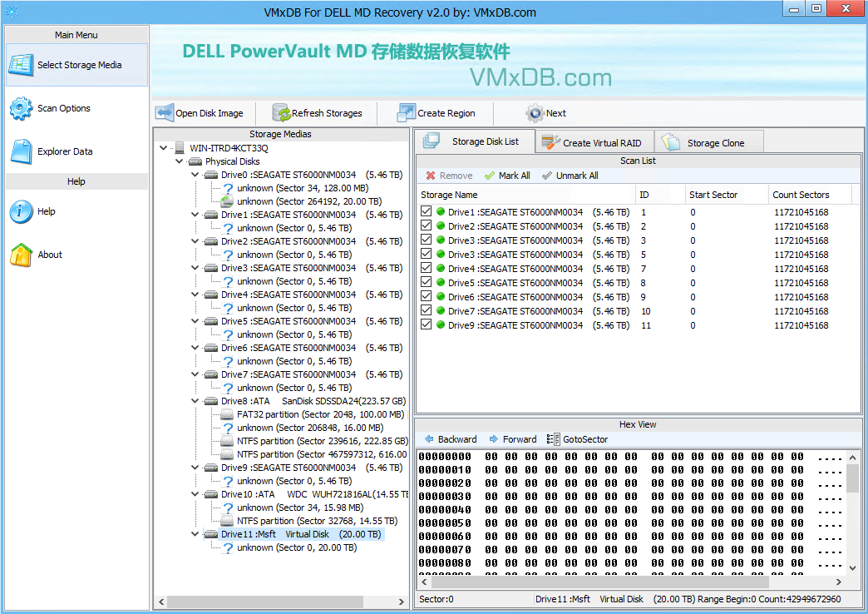
Task: Click the Next gear icon
Action: 535,113
